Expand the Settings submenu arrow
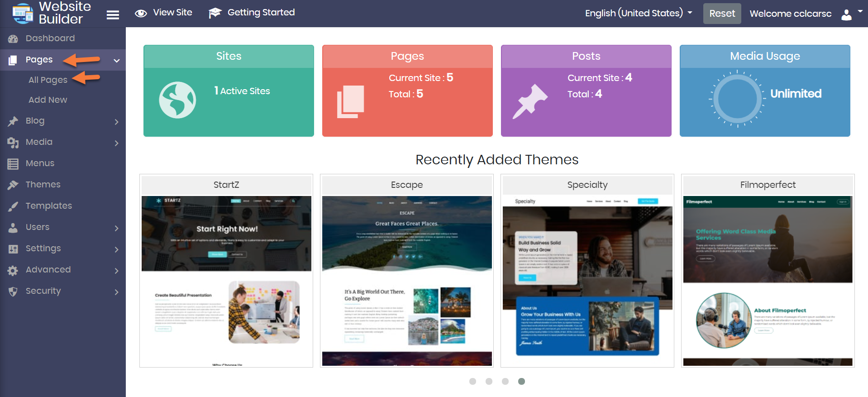The image size is (868, 397). coord(116,249)
